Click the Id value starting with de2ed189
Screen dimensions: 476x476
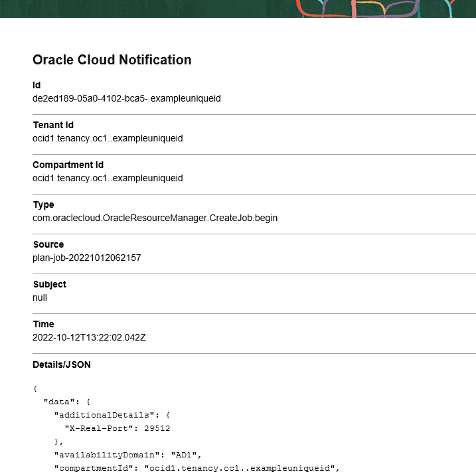coord(126,98)
